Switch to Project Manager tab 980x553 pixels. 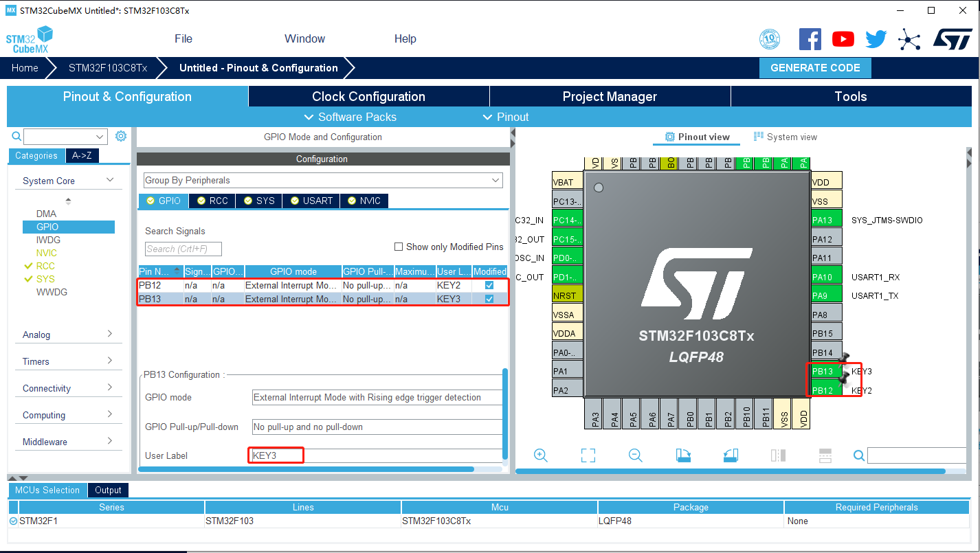[x=610, y=96]
